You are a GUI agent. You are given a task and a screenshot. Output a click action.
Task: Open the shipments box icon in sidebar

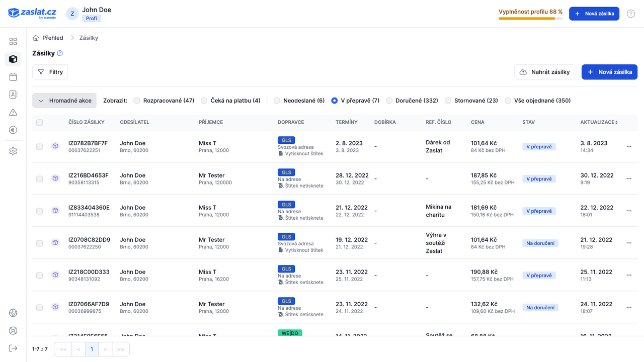point(13,59)
